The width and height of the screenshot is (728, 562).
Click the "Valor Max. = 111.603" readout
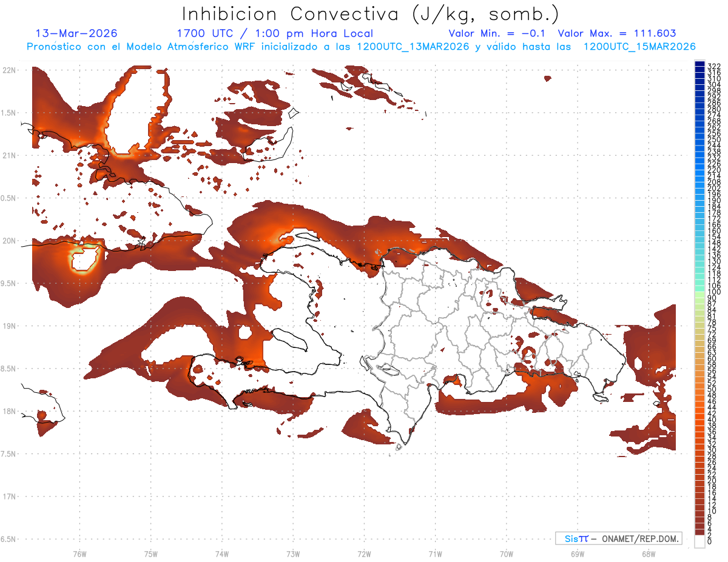(x=617, y=33)
